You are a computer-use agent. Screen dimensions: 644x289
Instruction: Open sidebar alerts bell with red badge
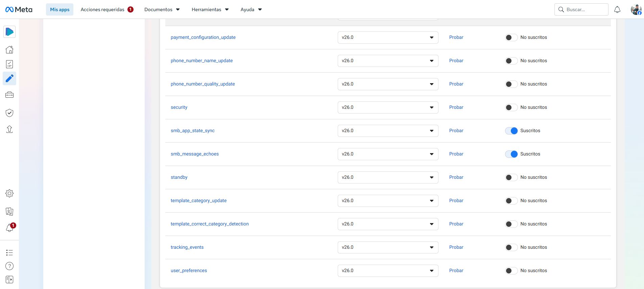click(x=10, y=227)
